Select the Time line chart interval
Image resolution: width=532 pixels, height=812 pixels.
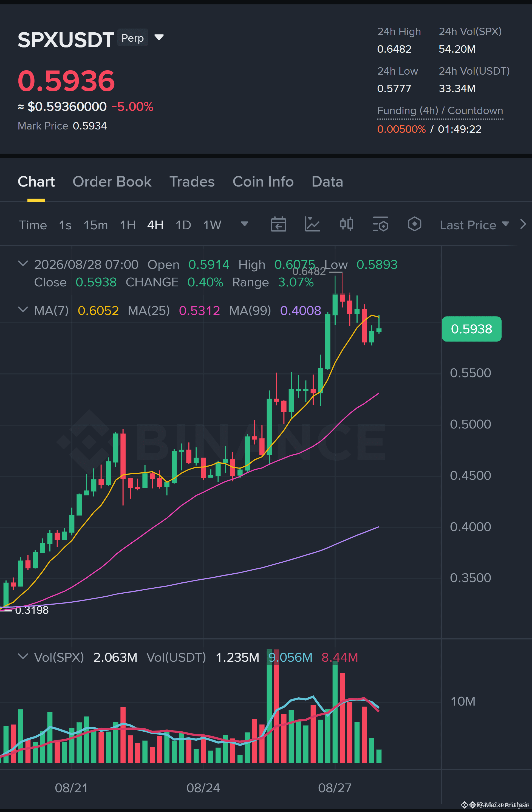click(33, 225)
